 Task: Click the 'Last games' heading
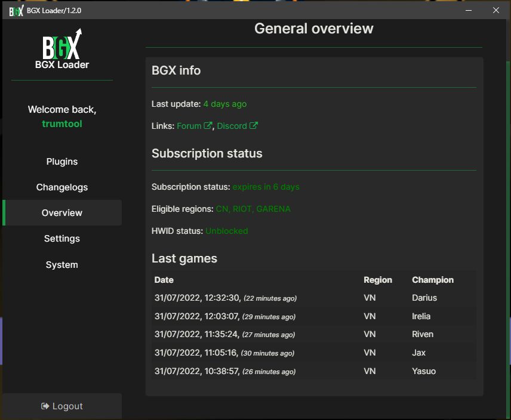[184, 258]
